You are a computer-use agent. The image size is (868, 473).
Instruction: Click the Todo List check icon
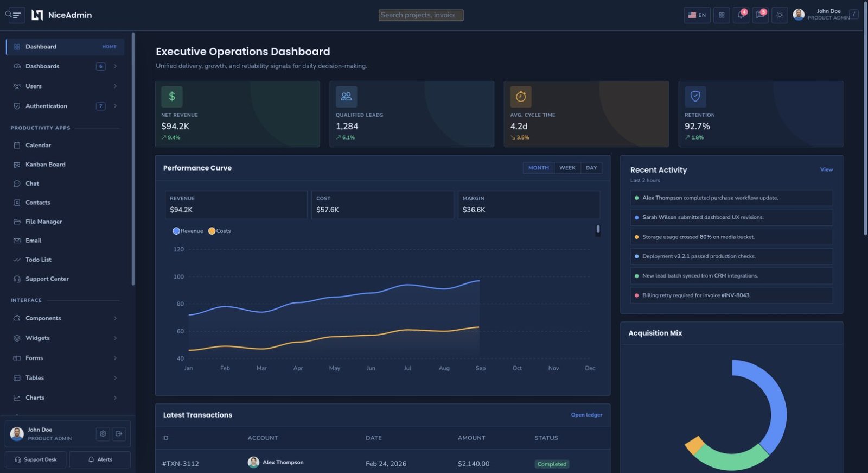tap(17, 260)
